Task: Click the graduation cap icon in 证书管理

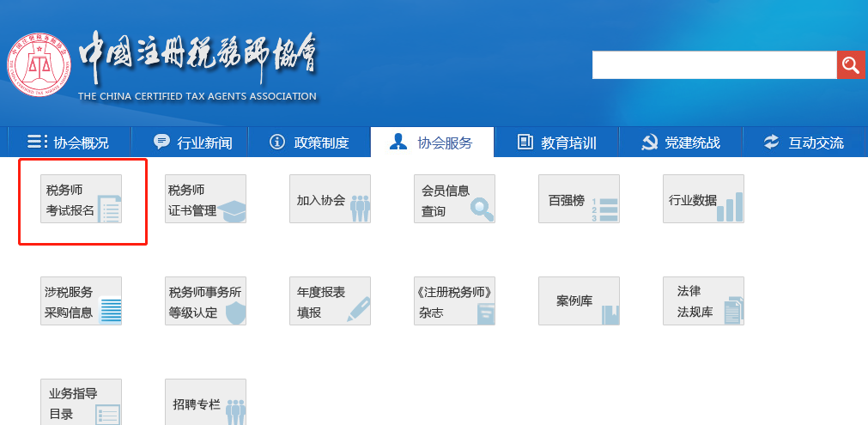Action: tap(232, 211)
